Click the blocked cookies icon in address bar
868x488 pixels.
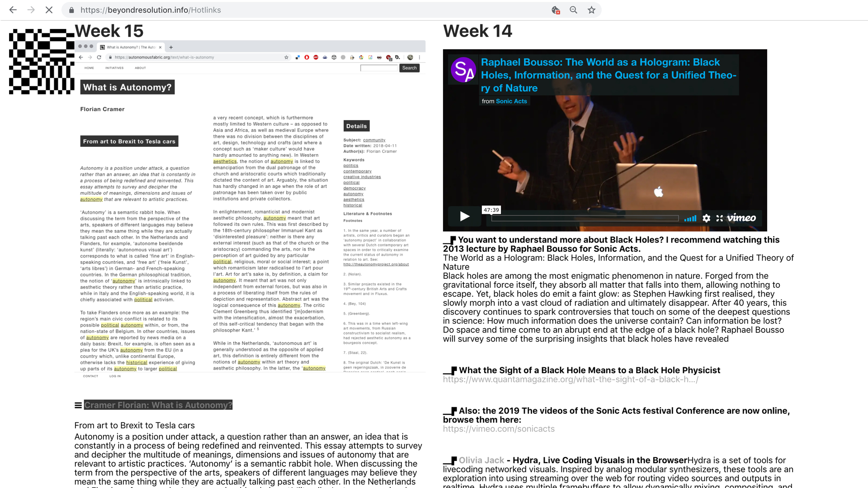click(x=556, y=10)
